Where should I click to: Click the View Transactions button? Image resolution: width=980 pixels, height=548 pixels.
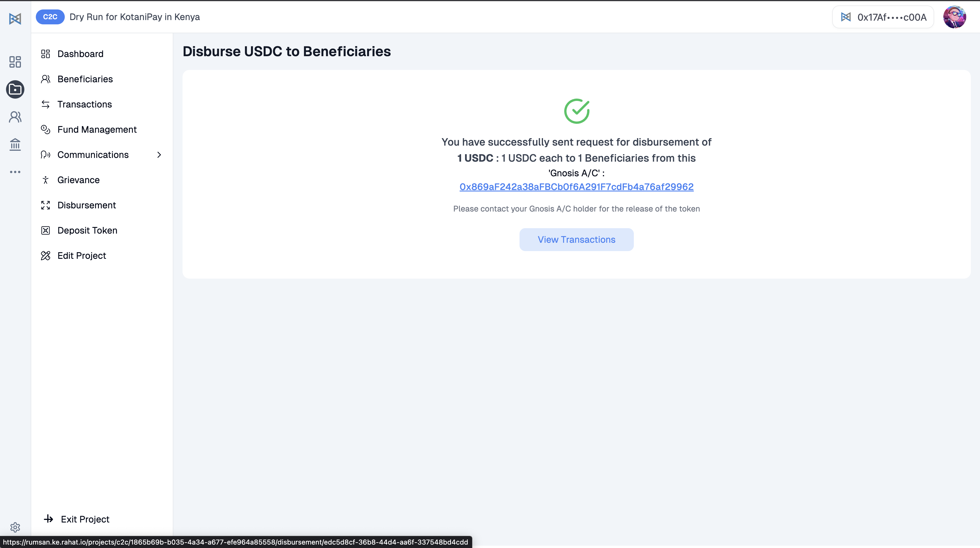coord(576,239)
